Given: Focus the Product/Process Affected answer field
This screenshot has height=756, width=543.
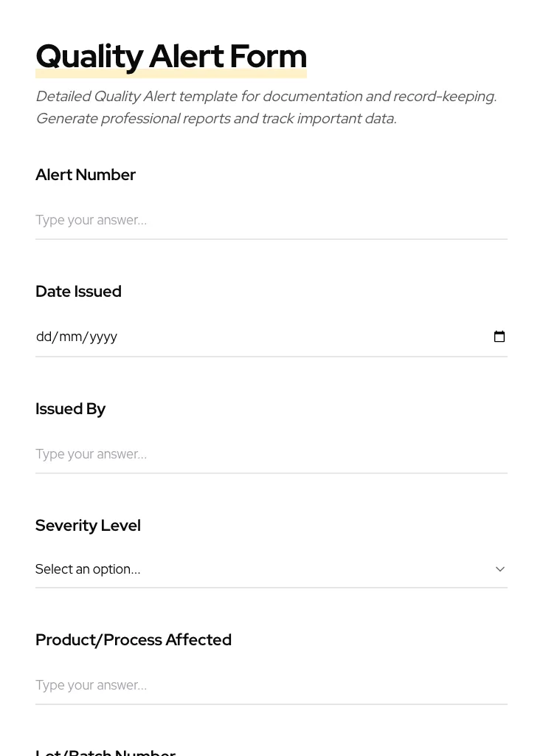Looking at the screenshot, I should 271,685.
